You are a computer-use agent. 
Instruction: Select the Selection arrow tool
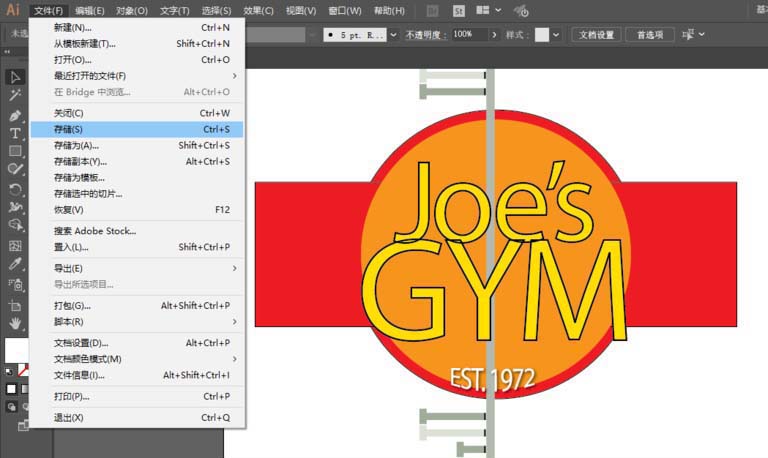(15, 77)
